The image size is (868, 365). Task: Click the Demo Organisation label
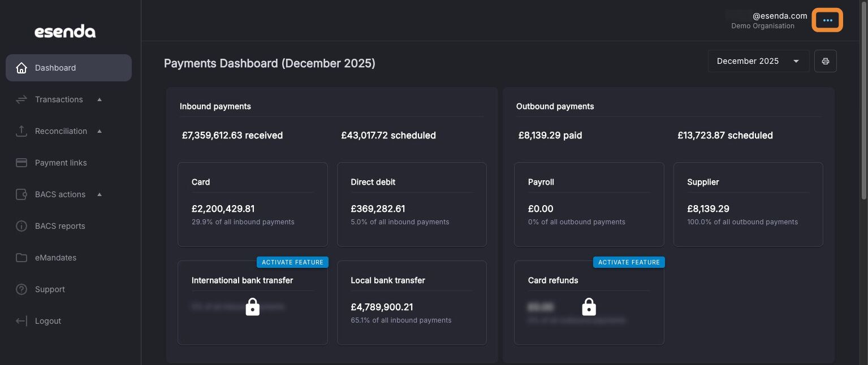[763, 26]
